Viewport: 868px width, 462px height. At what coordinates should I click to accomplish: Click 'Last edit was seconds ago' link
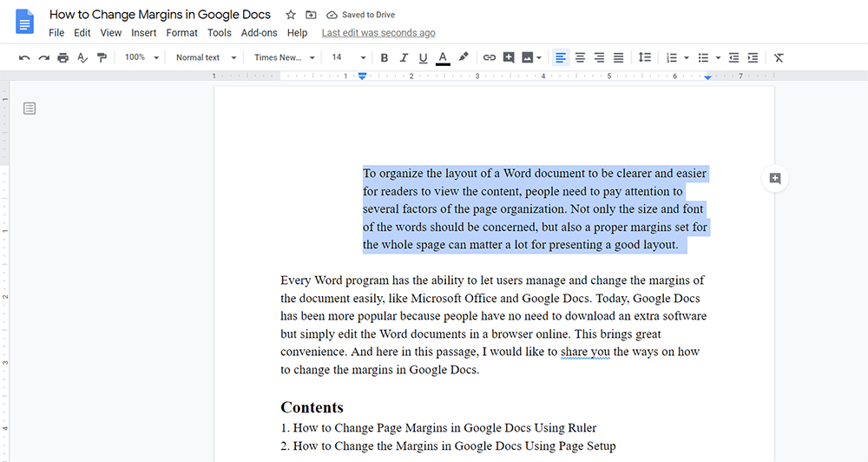tap(378, 33)
